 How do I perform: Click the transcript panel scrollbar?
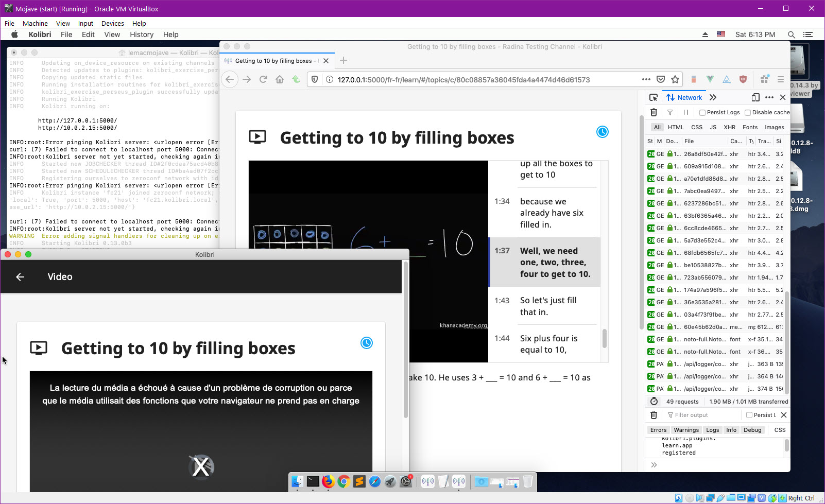click(604, 339)
